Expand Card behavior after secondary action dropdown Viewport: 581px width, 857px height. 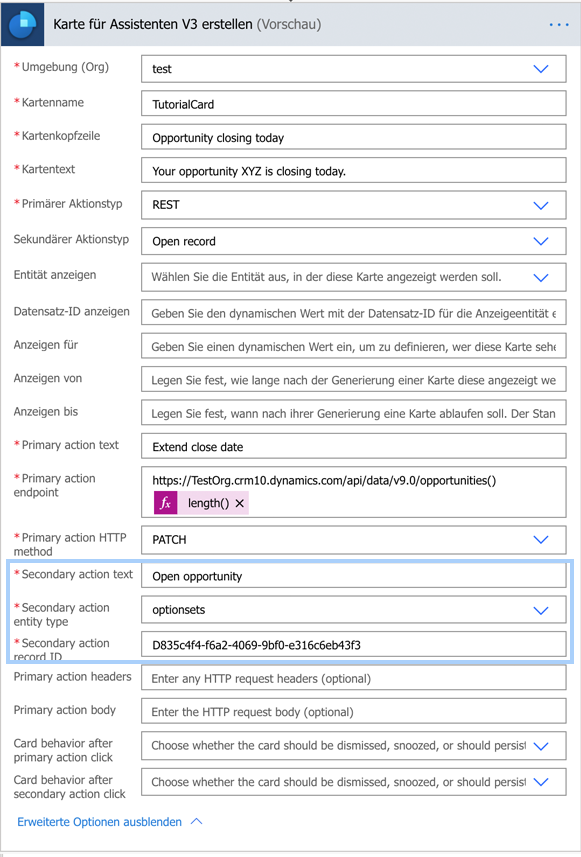pos(541,782)
